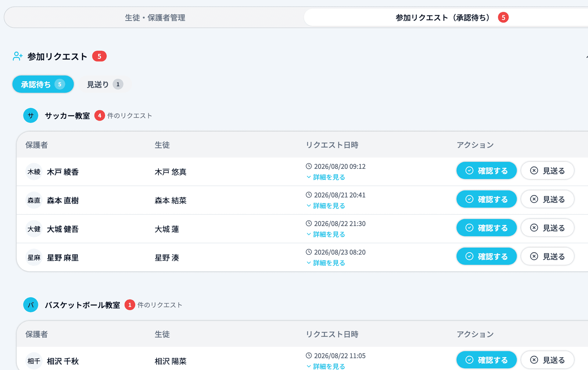588x370 pixels.
Task: Click the バ circle icon for バスケットボール教室
Action: 31,305
